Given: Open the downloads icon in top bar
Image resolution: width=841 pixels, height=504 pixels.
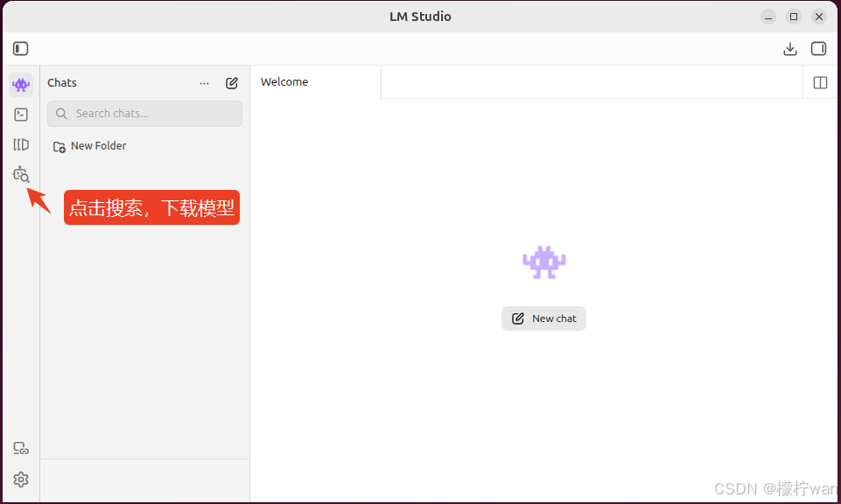Looking at the screenshot, I should (x=789, y=49).
